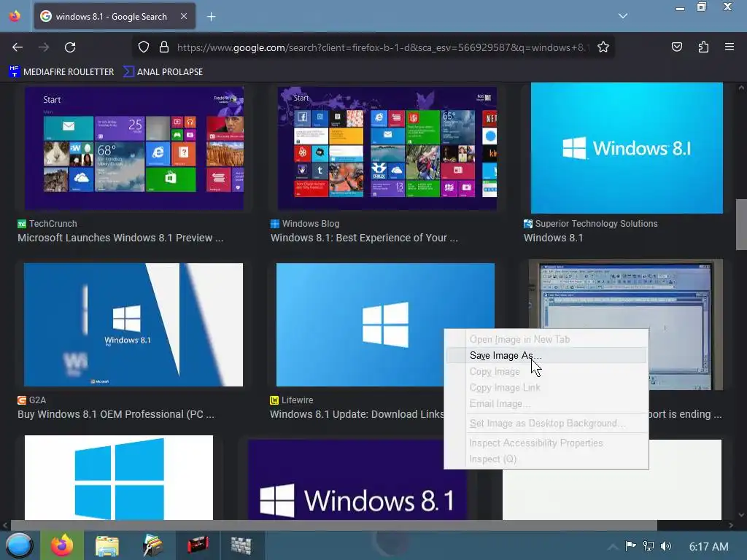Screen dimensions: 747x560
Task: Select Save Image As… menu entry
Action: [x=546, y=356]
